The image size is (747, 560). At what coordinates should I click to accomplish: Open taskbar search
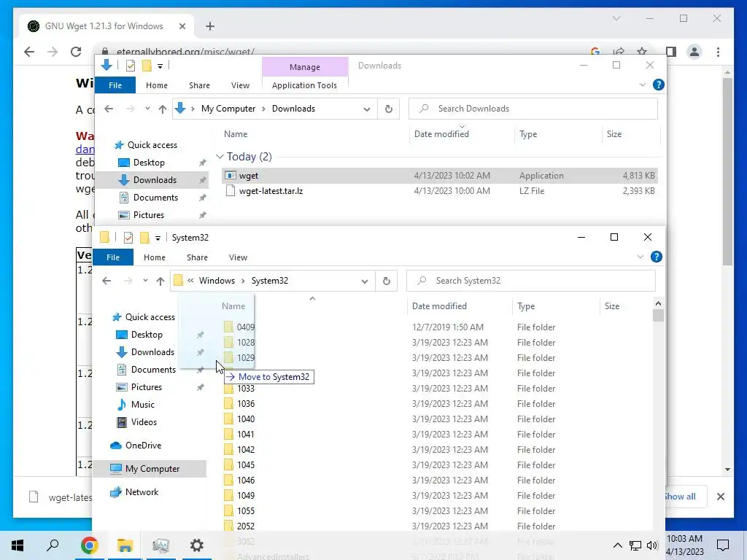pos(53,545)
